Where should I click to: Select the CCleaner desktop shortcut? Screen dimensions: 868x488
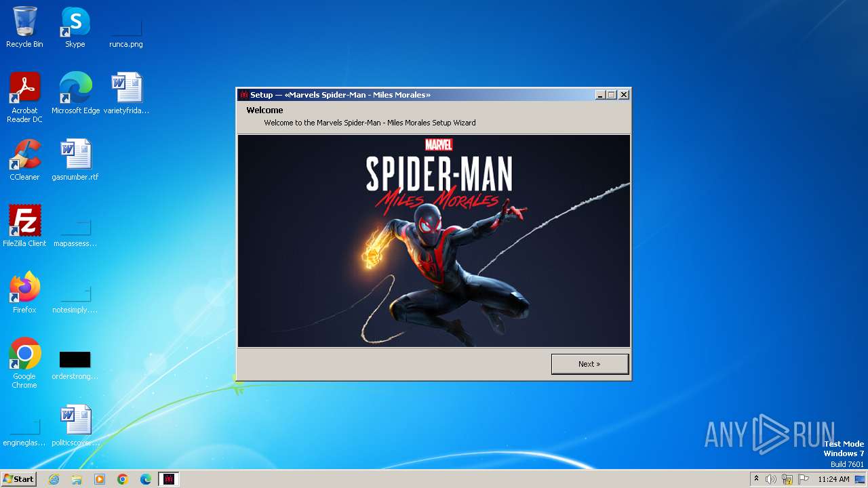click(x=24, y=160)
